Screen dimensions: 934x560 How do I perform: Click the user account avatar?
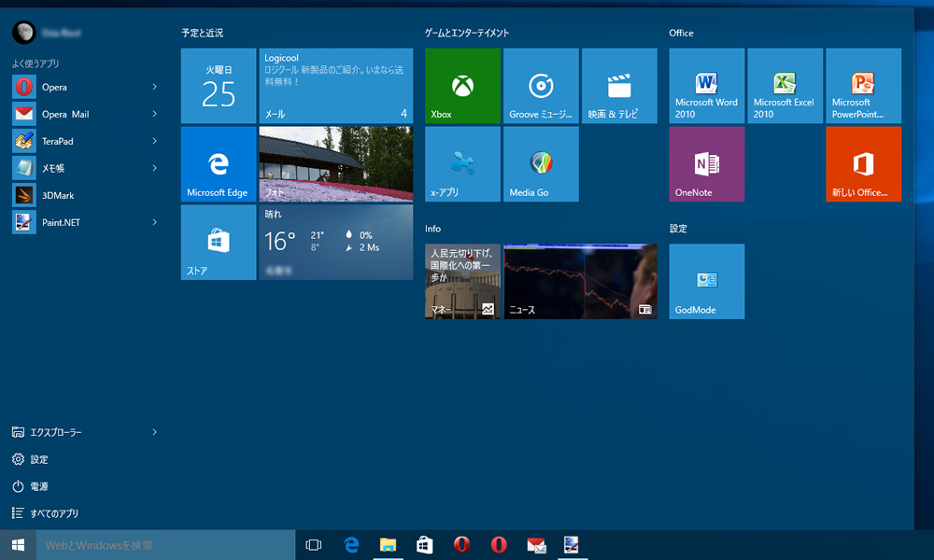click(24, 32)
